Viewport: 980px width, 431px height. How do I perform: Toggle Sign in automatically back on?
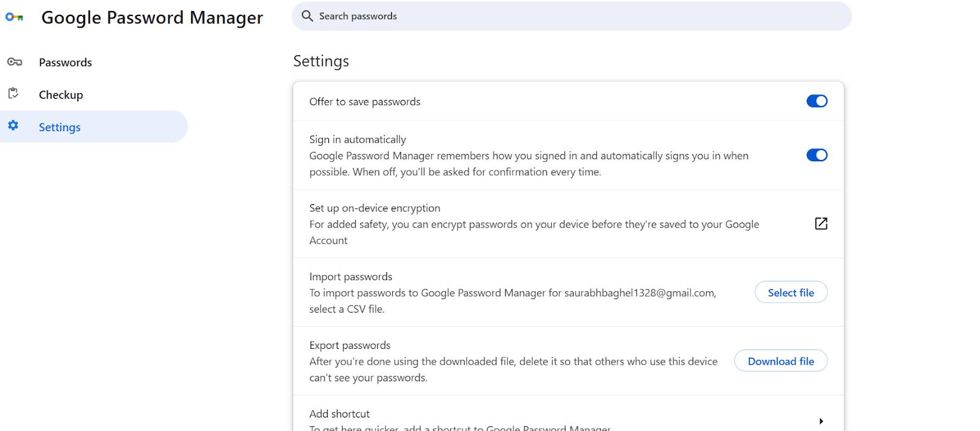pyautogui.click(x=816, y=155)
